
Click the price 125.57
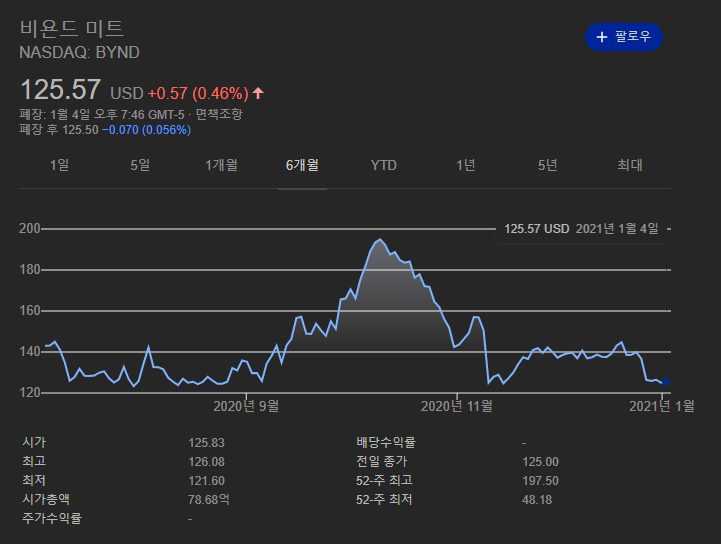click(60, 89)
